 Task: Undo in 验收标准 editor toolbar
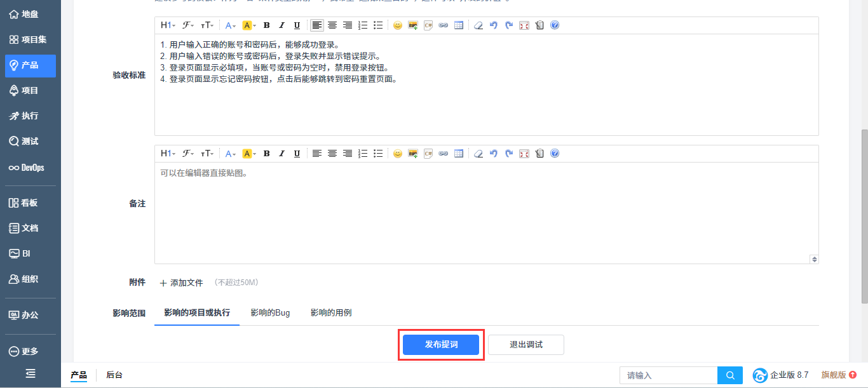(494, 25)
